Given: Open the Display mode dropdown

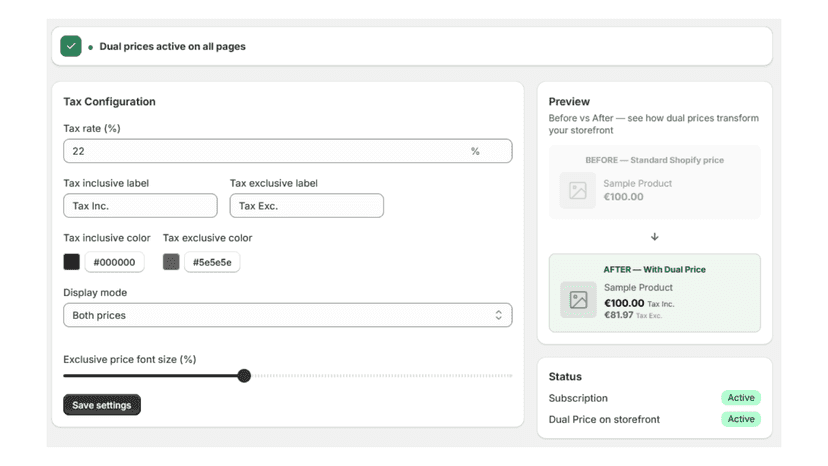Looking at the screenshot, I should point(288,315).
